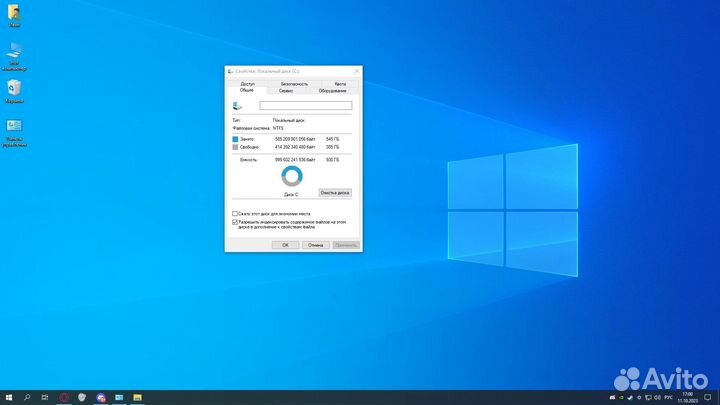Click the Применить button

pyautogui.click(x=346, y=245)
